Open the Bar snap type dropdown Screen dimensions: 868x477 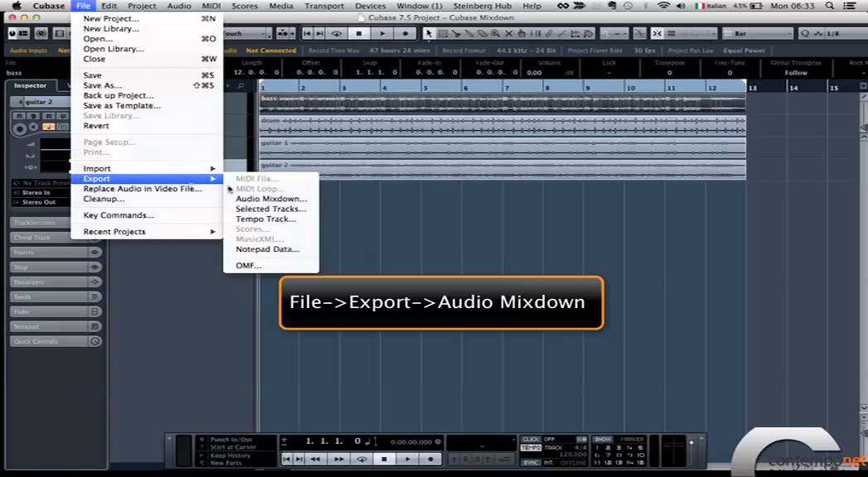coord(758,34)
